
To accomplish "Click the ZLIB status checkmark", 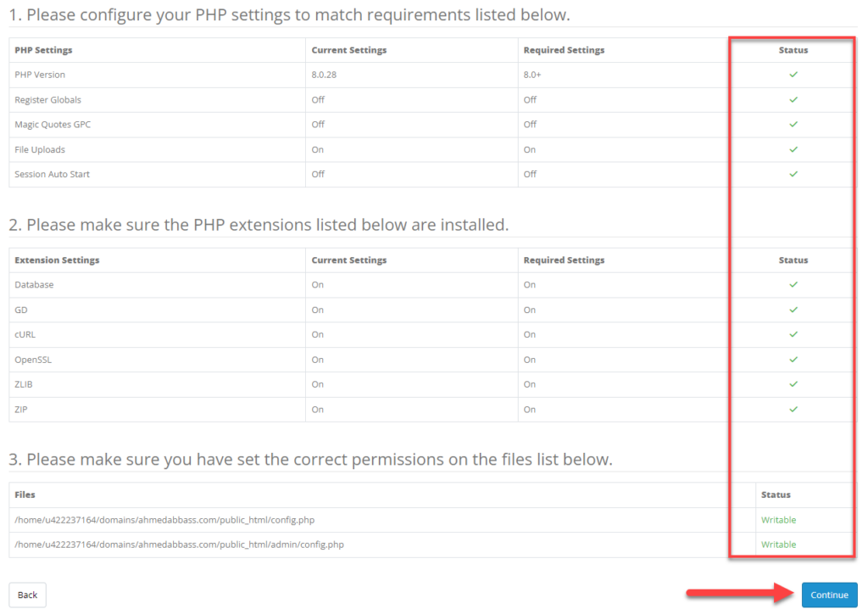I will pos(793,384).
